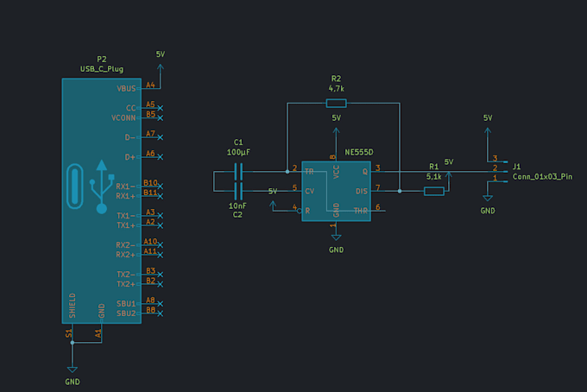Select resistor R2 symbol
This screenshot has width=587, height=392.
[336, 103]
